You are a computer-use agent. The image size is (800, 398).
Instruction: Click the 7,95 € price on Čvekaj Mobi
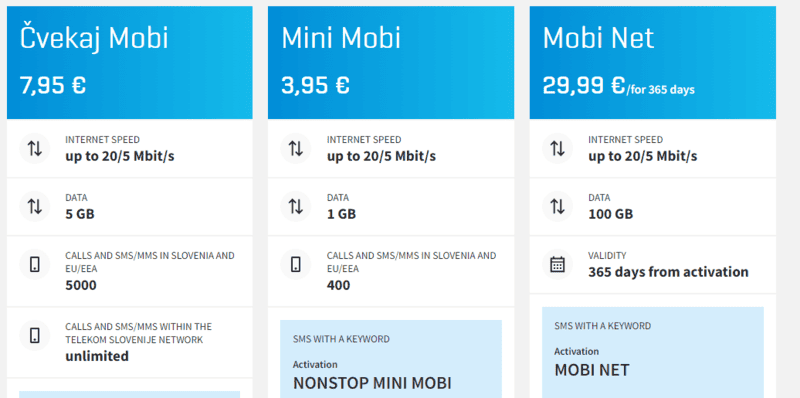[x=53, y=85]
